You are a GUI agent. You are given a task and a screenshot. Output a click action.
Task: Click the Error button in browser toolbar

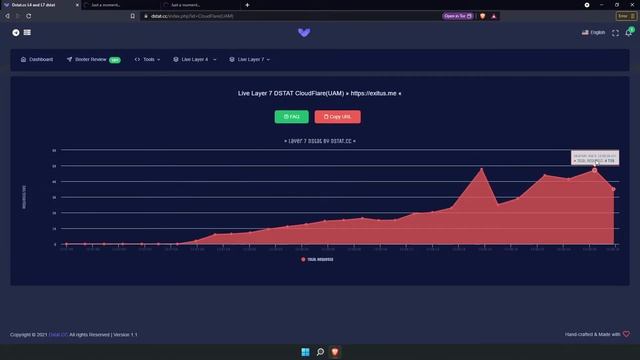626,16
